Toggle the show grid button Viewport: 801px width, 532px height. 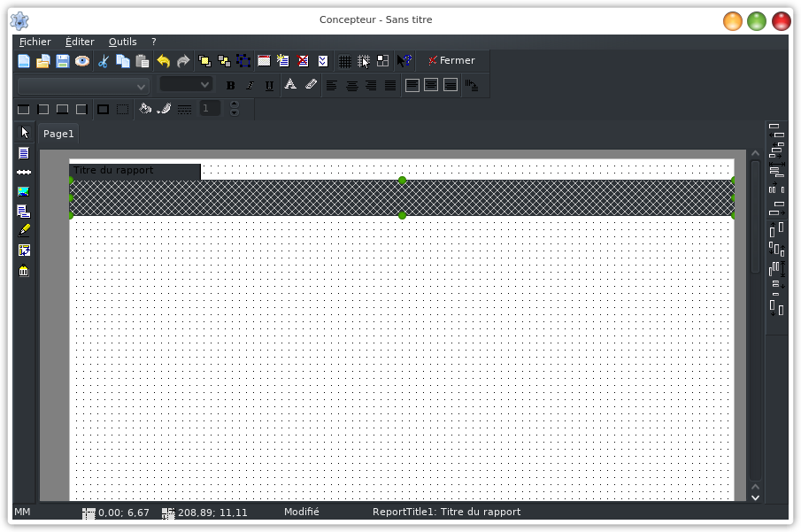[344, 61]
